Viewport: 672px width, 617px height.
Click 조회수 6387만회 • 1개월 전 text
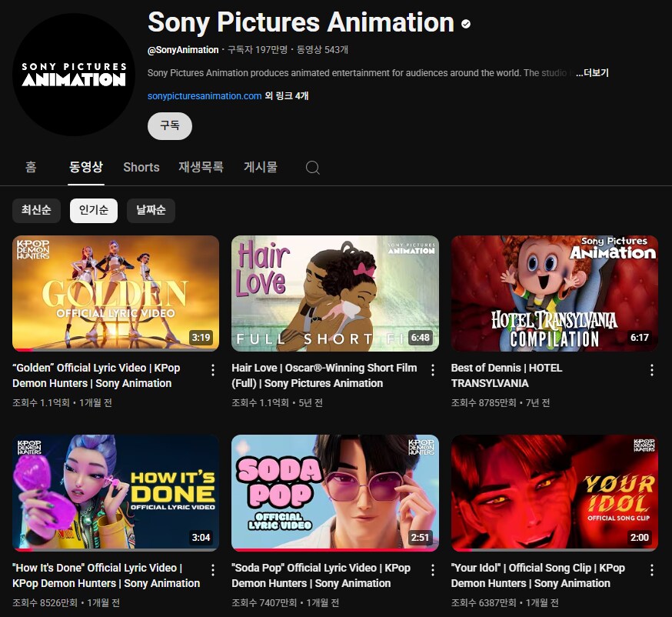click(x=505, y=603)
